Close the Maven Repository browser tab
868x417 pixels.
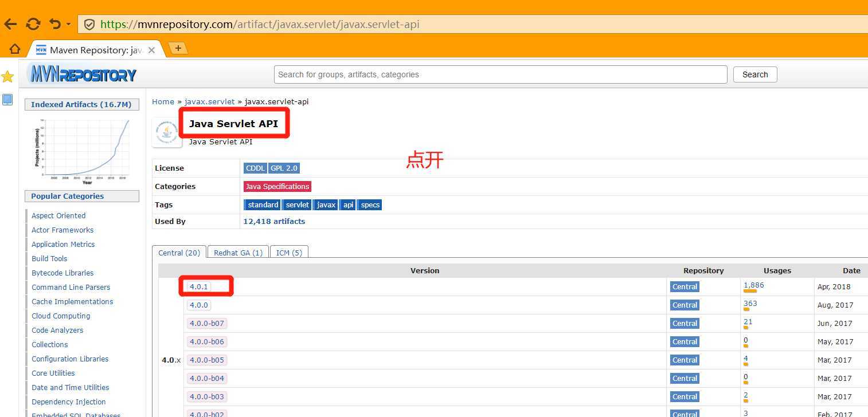click(151, 50)
